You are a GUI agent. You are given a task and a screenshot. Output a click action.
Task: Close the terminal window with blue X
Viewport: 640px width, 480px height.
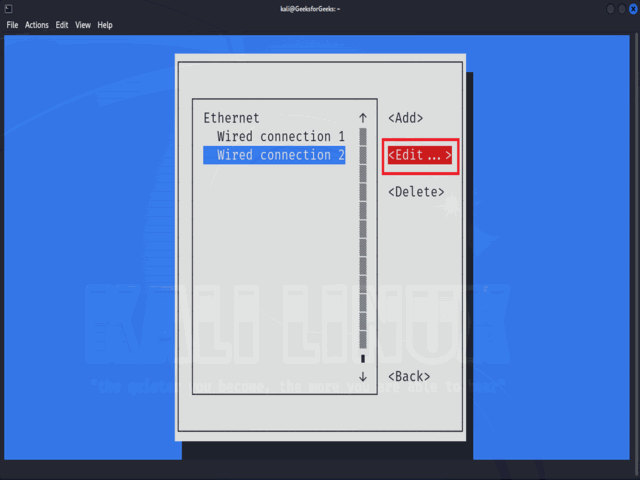[x=633, y=9]
